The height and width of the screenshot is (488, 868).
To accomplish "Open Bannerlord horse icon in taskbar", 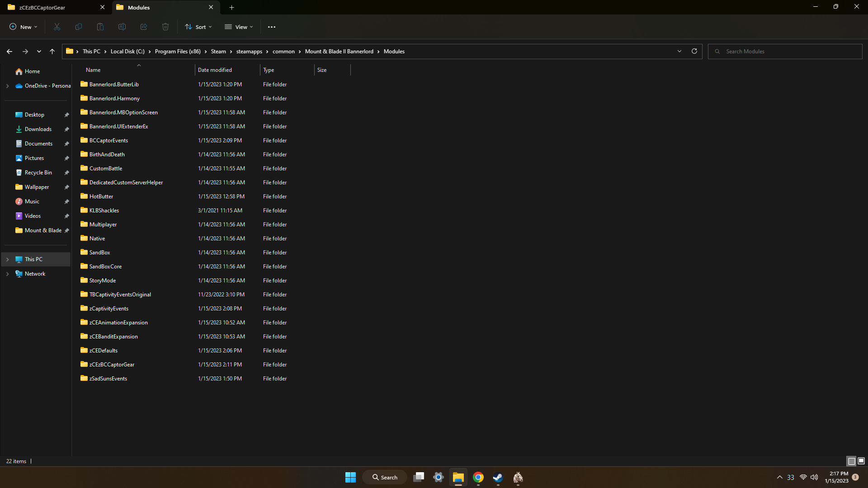I will pos(518,477).
